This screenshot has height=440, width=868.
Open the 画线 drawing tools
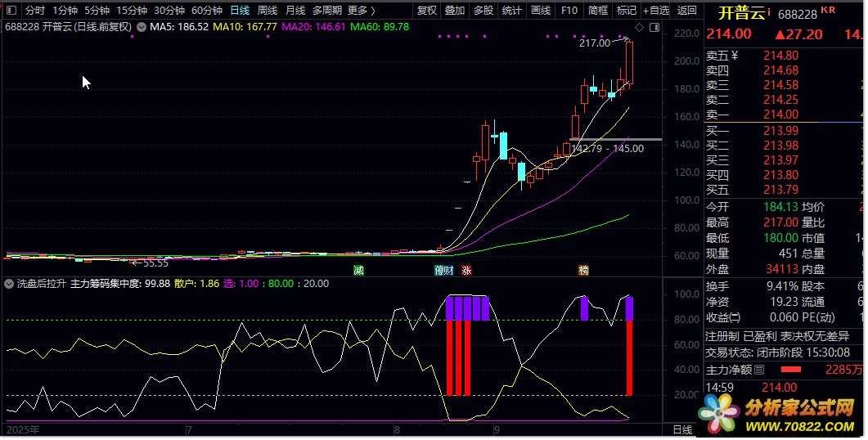pyautogui.click(x=540, y=11)
